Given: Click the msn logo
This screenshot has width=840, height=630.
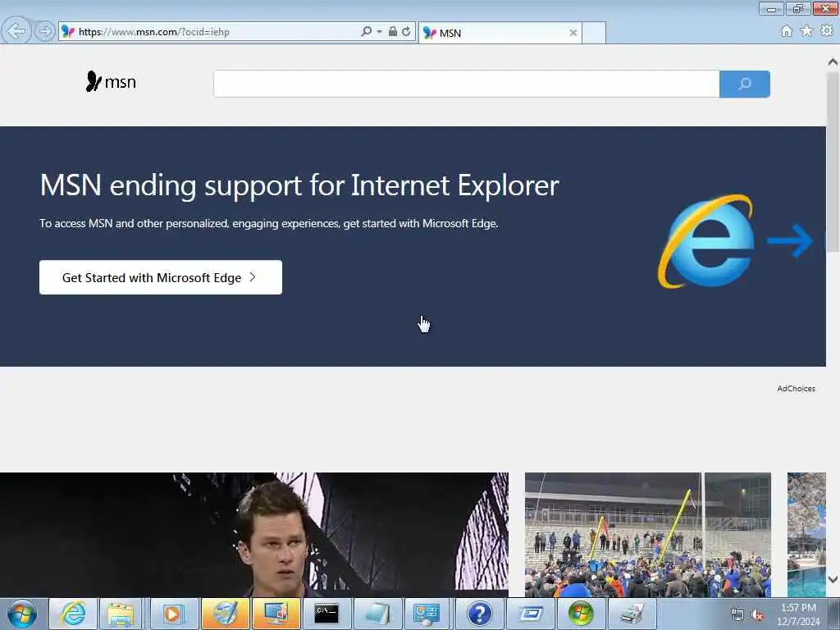Looking at the screenshot, I should click(x=111, y=81).
